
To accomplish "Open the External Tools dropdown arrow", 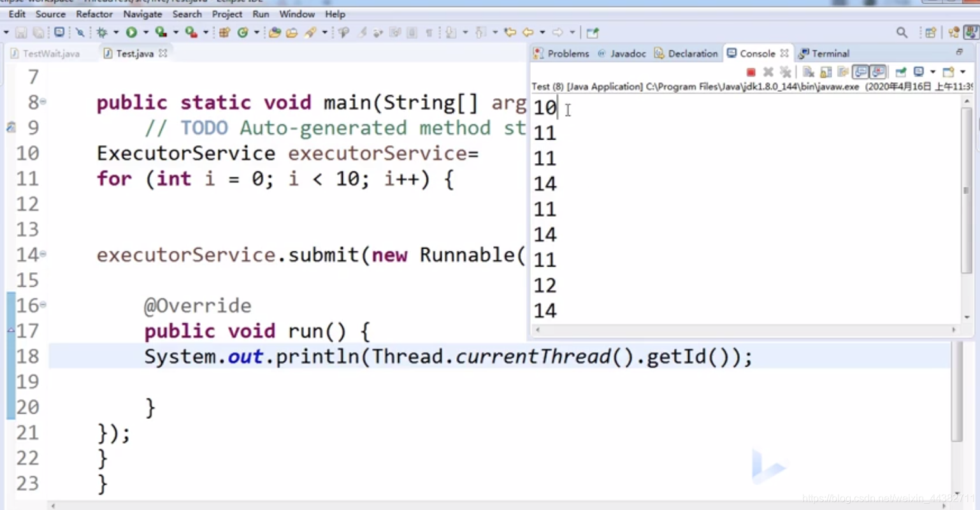I will [x=206, y=33].
